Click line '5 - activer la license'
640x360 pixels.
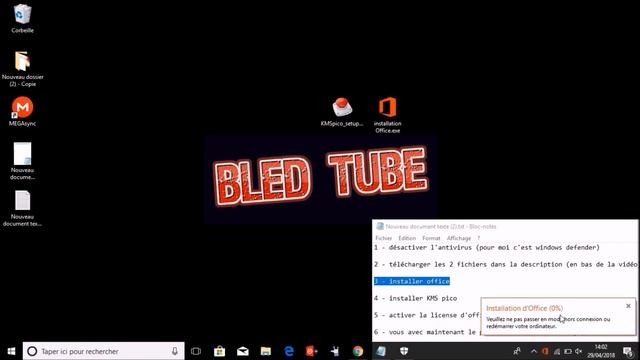tap(427, 315)
